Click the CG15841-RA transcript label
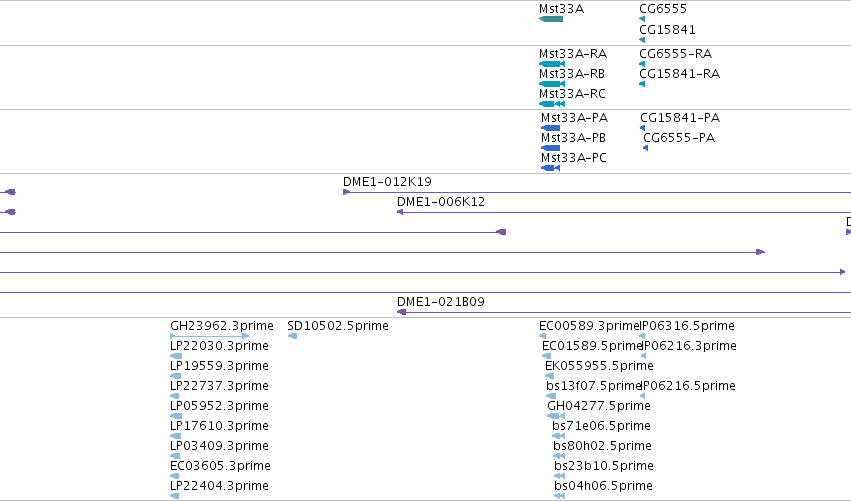851x501 pixels. click(679, 74)
